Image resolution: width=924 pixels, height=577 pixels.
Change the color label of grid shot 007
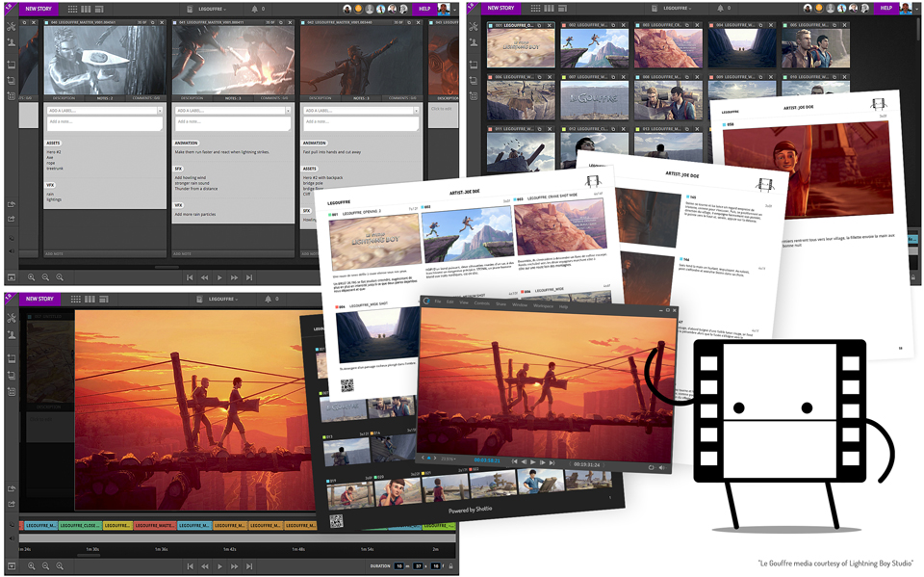564,77
